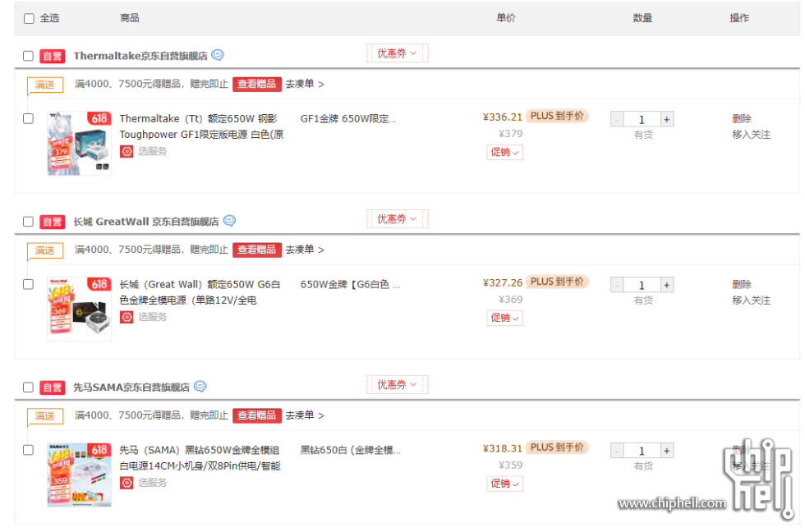Screen dimensions: 805x532
Task: Select the 长城 GreatWall store checkbox
Action: pos(28,222)
